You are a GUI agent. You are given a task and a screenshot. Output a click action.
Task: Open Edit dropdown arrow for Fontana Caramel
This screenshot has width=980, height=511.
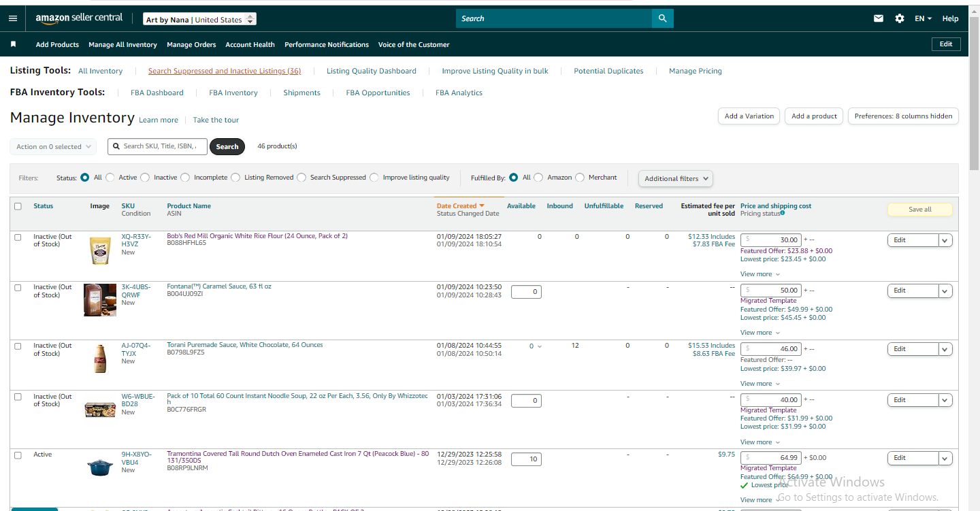pos(945,291)
